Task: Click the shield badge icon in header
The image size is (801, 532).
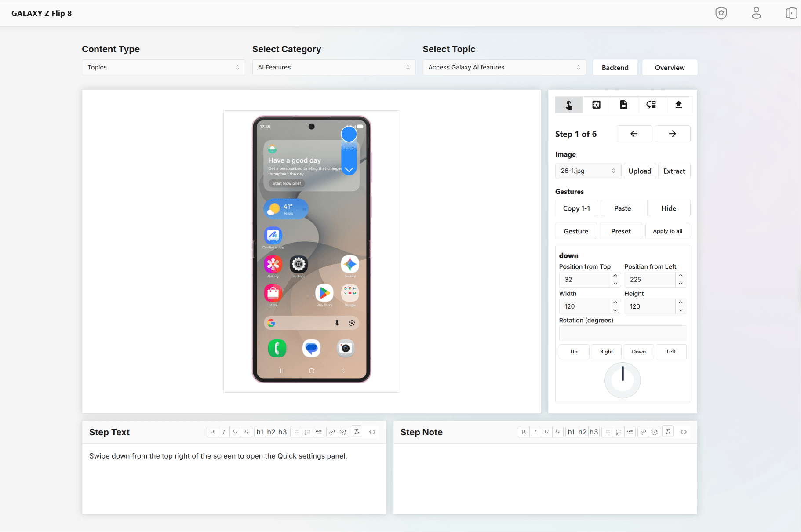Action: (x=721, y=13)
